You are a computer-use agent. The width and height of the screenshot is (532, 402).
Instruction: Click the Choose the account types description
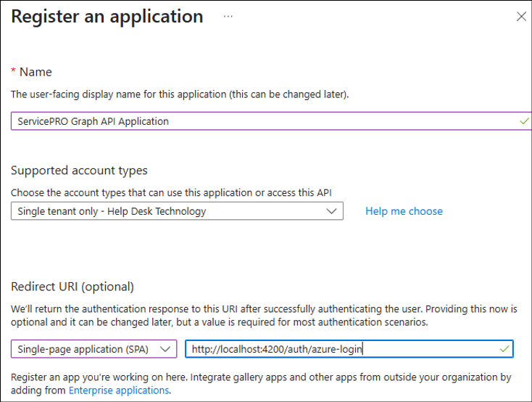(171, 193)
